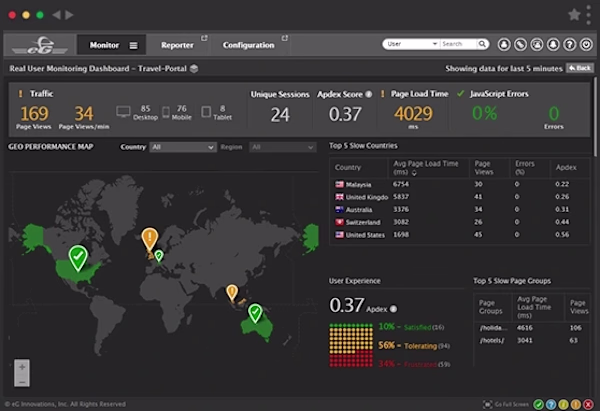The height and width of the screenshot is (411, 600).
Task: Switch to the Reporter tab
Action: pyautogui.click(x=177, y=45)
